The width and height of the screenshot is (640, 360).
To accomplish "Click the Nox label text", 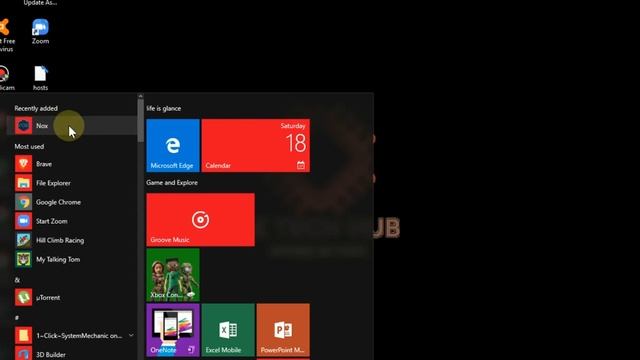I will (x=42, y=126).
